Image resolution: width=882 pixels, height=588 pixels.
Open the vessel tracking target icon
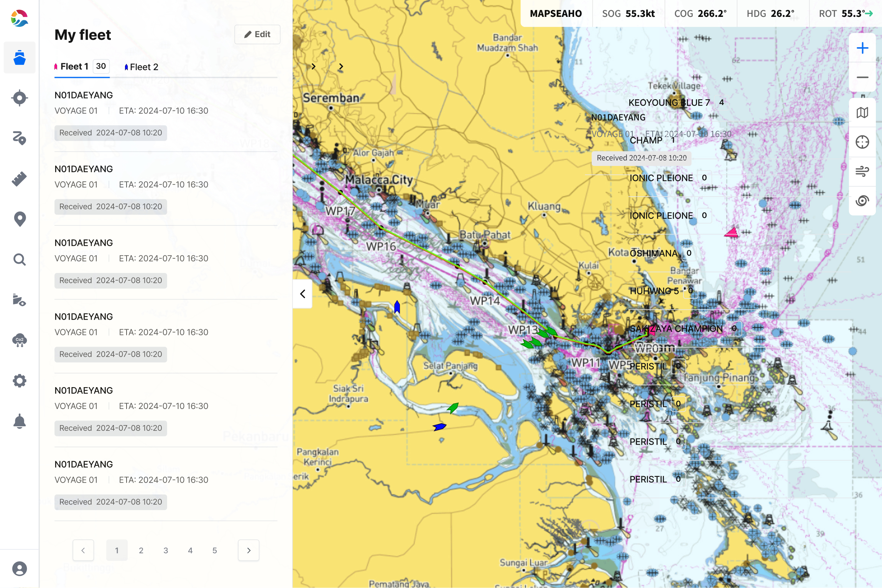point(20,98)
